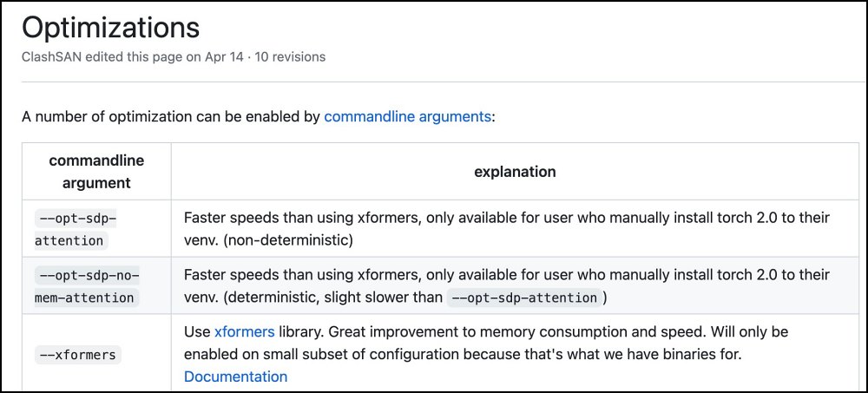Open the Documentation link
The height and width of the screenshot is (393, 868).
point(235,377)
